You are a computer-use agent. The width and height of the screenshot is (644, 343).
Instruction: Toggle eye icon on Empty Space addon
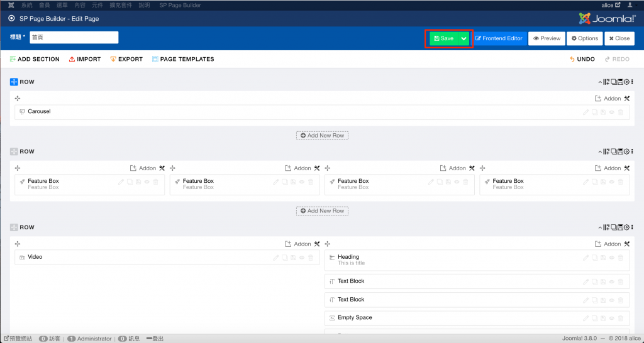click(612, 318)
